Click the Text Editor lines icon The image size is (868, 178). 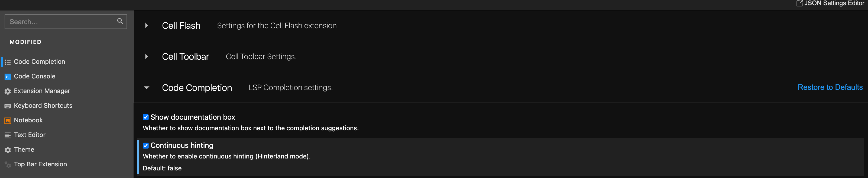coord(8,135)
